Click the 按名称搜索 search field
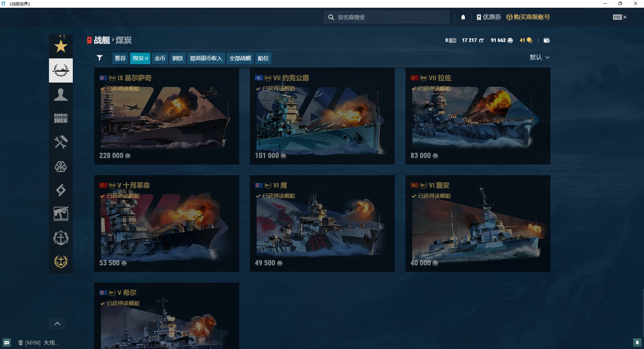Viewport: 644px width, 349px height. [x=389, y=17]
